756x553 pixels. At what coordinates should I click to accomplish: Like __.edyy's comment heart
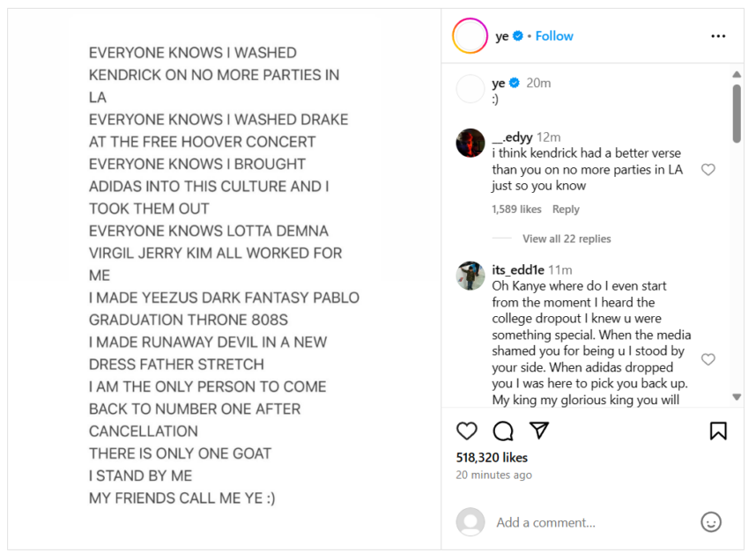pyautogui.click(x=708, y=170)
